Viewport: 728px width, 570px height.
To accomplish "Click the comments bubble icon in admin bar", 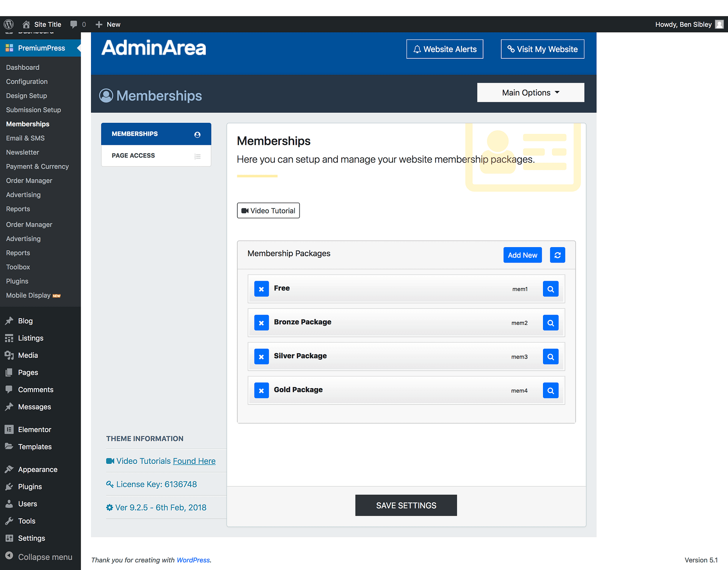I will 74,24.
